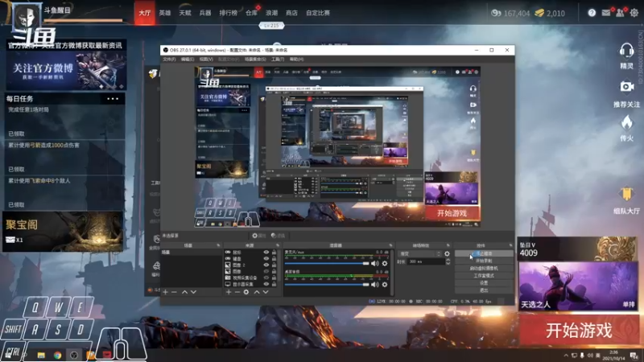Open the 聚宝阁 treasure banner
Screen dimensions: 644x362
coord(63,232)
